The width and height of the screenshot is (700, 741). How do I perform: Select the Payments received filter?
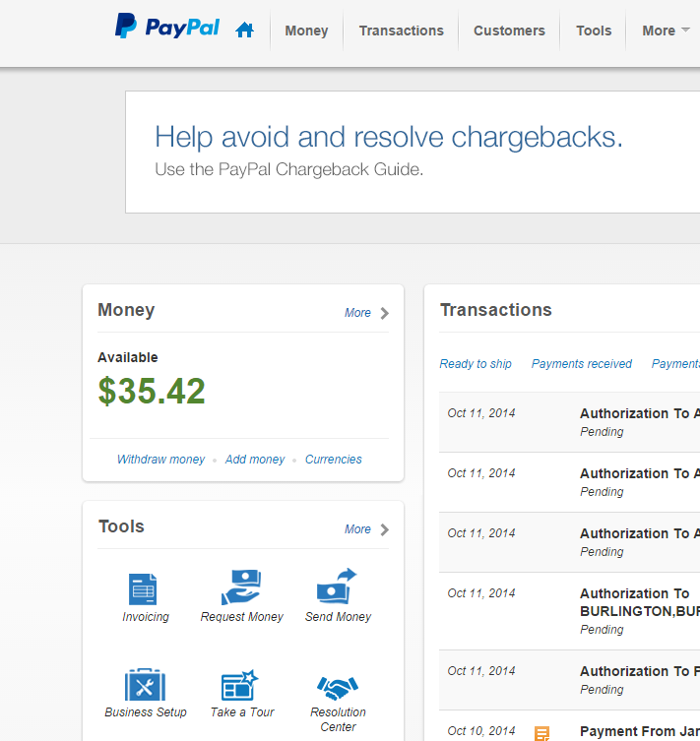581,364
